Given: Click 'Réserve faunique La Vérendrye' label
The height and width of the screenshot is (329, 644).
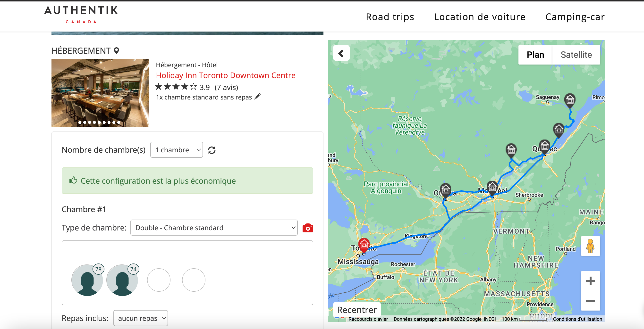Looking at the screenshot, I should click(x=409, y=125).
